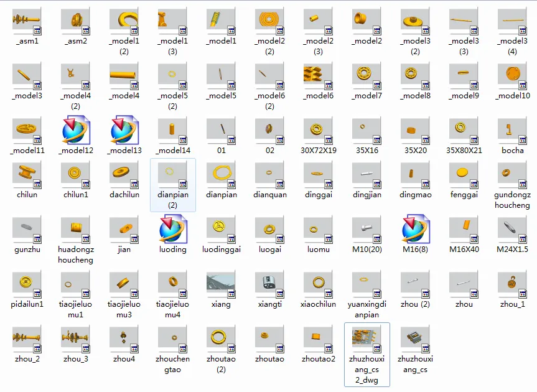Viewport: 537px width, 392px height.
Task: Click the _model12 globe icon file
Action: coord(76,130)
